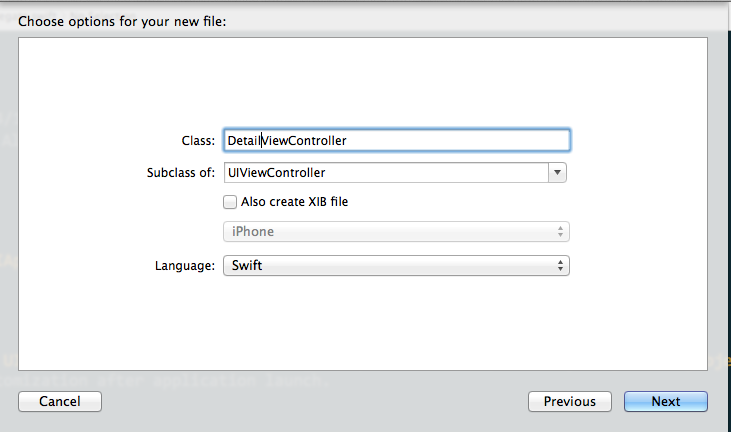Click the "Language:" field label
Viewport: 731px width, 432px height.
[184, 266]
